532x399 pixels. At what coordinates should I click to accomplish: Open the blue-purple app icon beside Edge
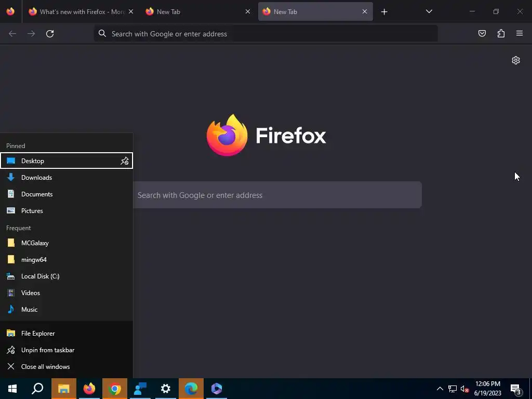(x=217, y=389)
